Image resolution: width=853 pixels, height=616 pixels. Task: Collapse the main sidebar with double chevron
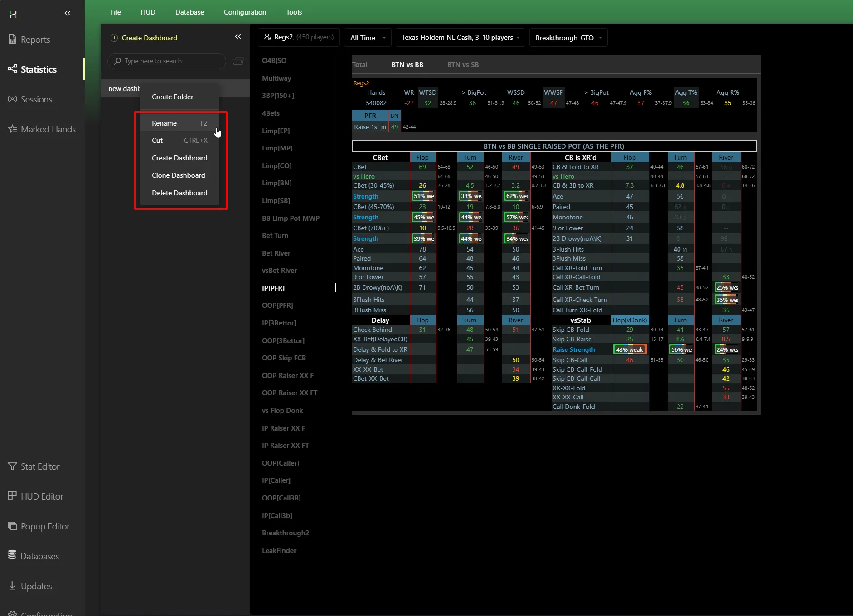coord(68,13)
